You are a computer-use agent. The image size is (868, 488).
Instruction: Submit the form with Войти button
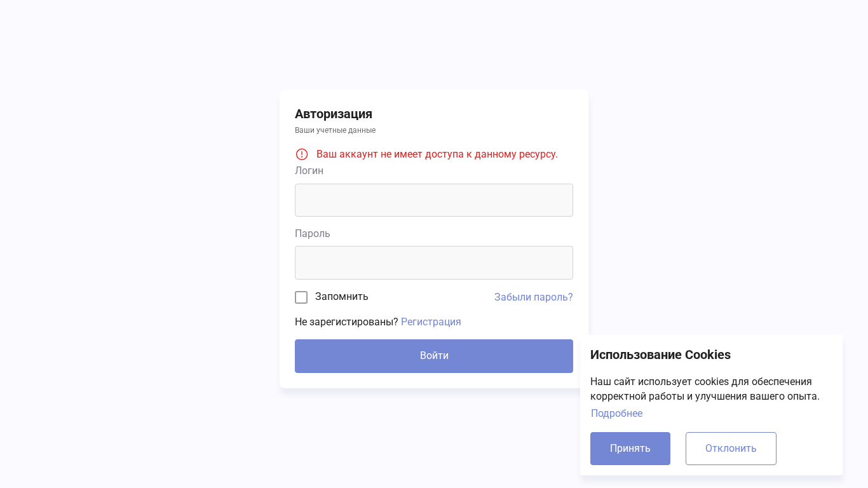click(x=434, y=356)
